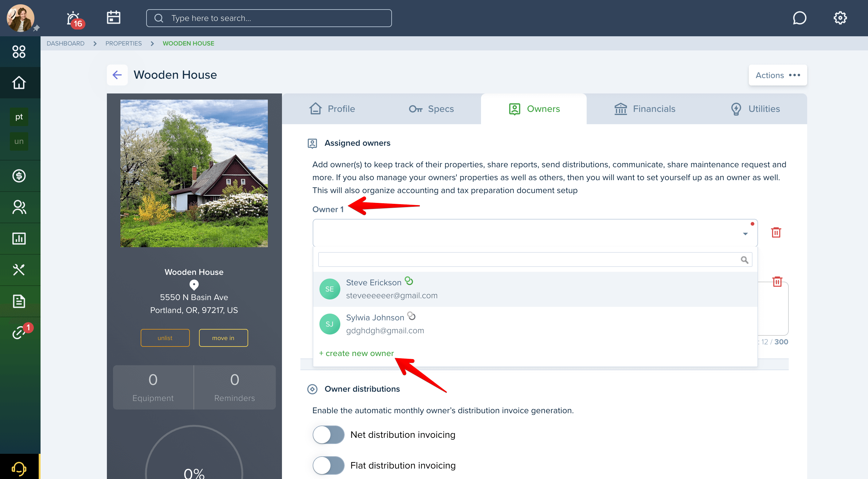
Task: Open the calendar icon in top bar
Action: click(x=114, y=18)
